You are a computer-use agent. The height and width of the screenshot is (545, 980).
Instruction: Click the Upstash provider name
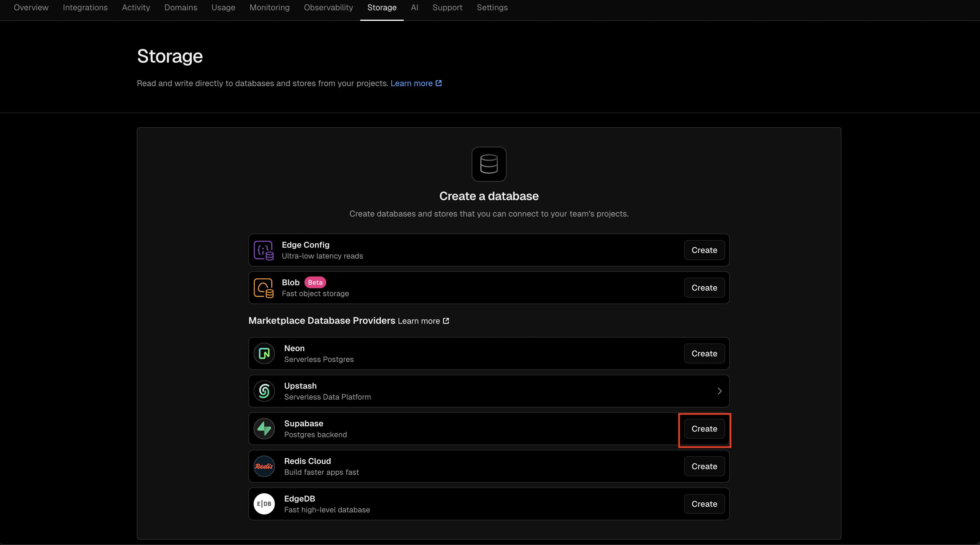point(300,386)
